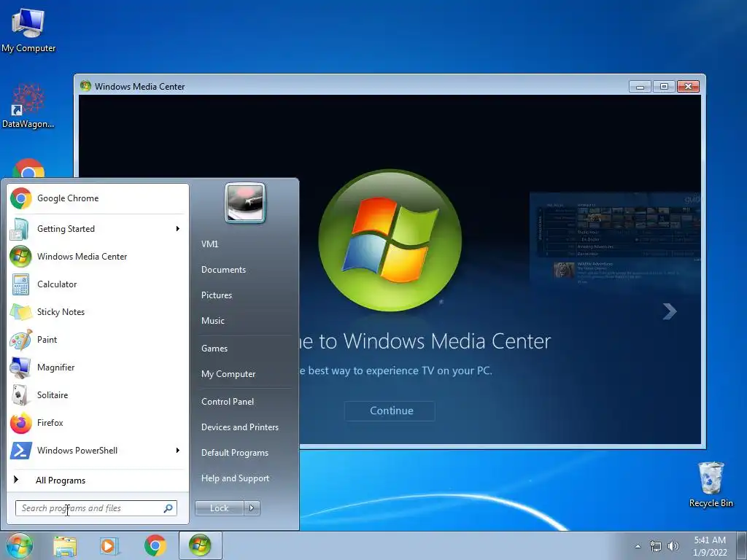Open shutdown options arrow next to Lock

(x=252, y=508)
